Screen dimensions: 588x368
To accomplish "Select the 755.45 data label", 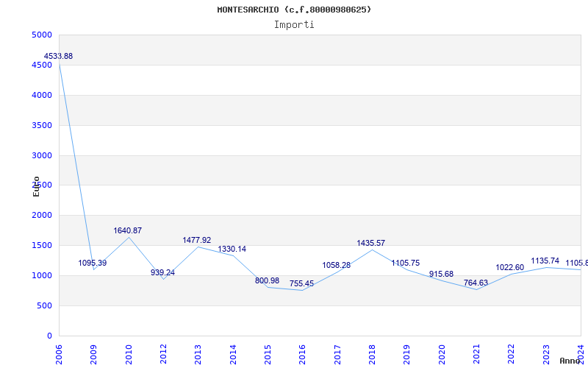I will pos(301,283).
